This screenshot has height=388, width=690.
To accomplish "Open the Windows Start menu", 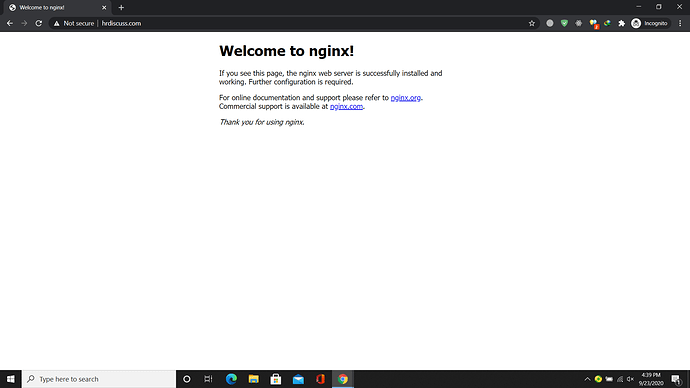I will 11,379.
